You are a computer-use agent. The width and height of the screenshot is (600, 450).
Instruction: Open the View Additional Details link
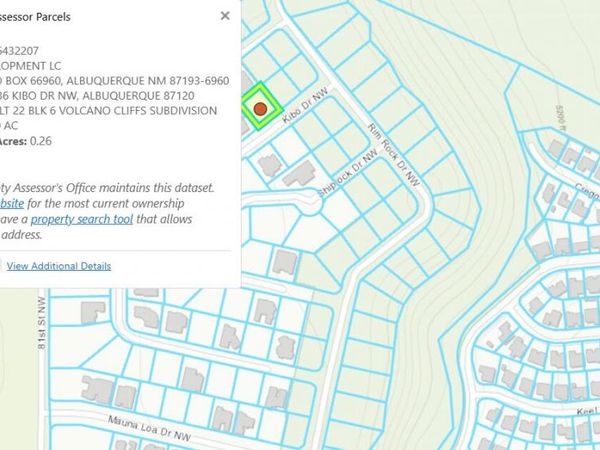[x=58, y=266]
